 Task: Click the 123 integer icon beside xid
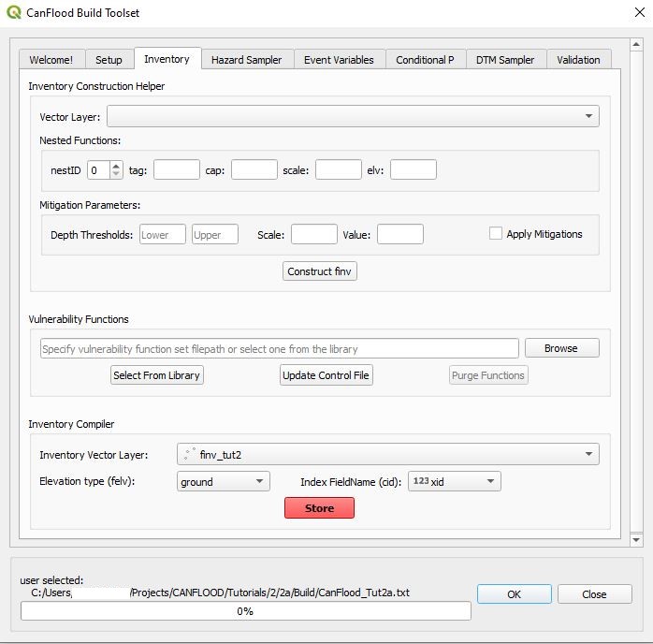(x=421, y=481)
